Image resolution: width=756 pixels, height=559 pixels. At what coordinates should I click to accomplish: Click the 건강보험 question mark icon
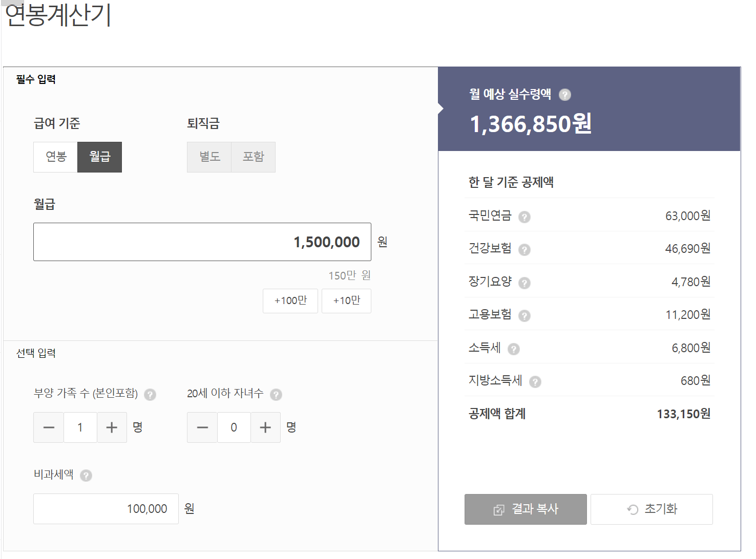coord(524,250)
